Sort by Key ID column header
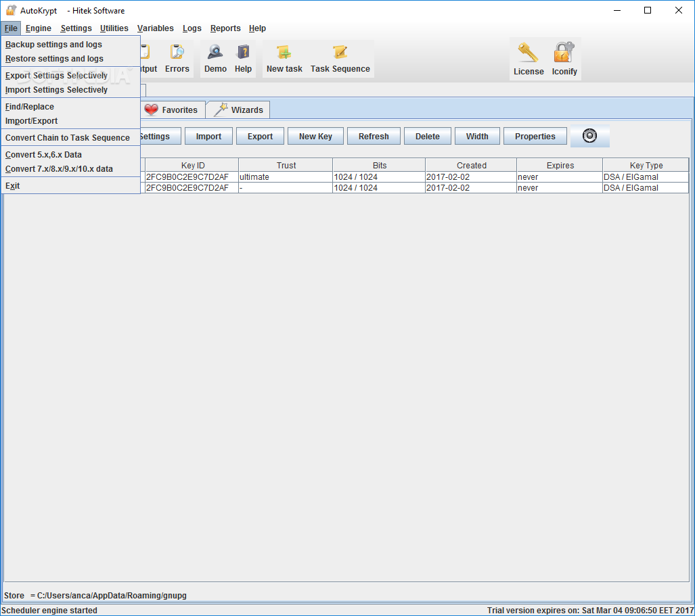The height and width of the screenshot is (616, 695). point(192,165)
